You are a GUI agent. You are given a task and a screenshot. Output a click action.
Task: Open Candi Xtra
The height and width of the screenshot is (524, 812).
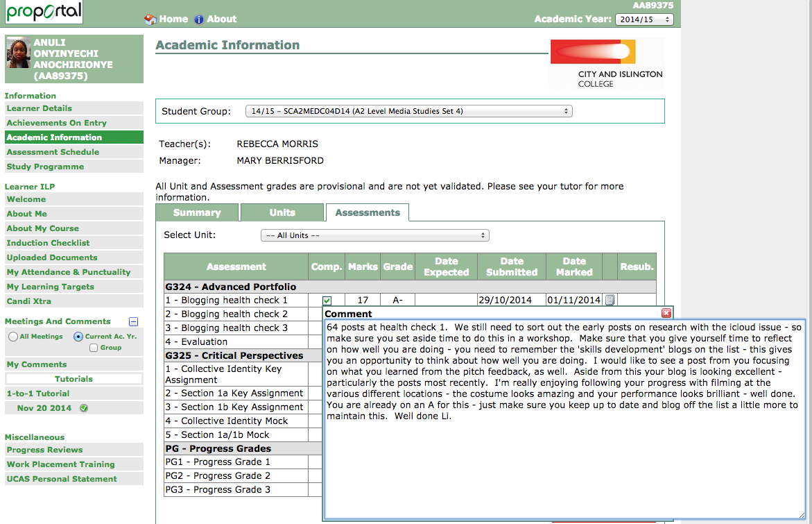tap(74, 301)
